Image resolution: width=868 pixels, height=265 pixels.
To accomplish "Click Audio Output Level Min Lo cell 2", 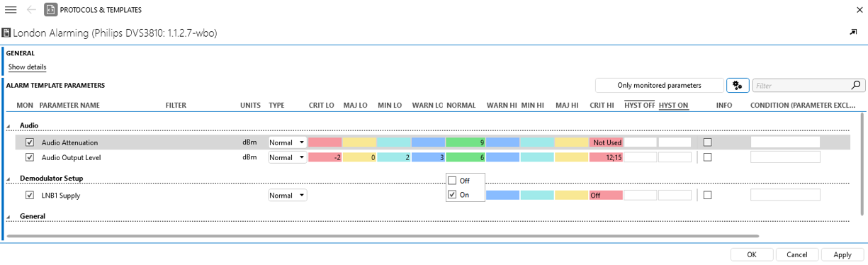I will click(x=394, y=157).
